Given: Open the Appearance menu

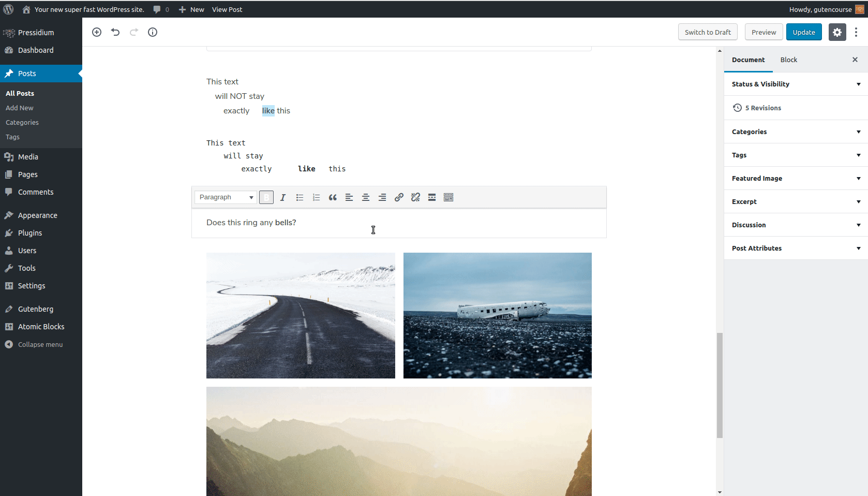Looking at the screenshot, I should 41,215.
